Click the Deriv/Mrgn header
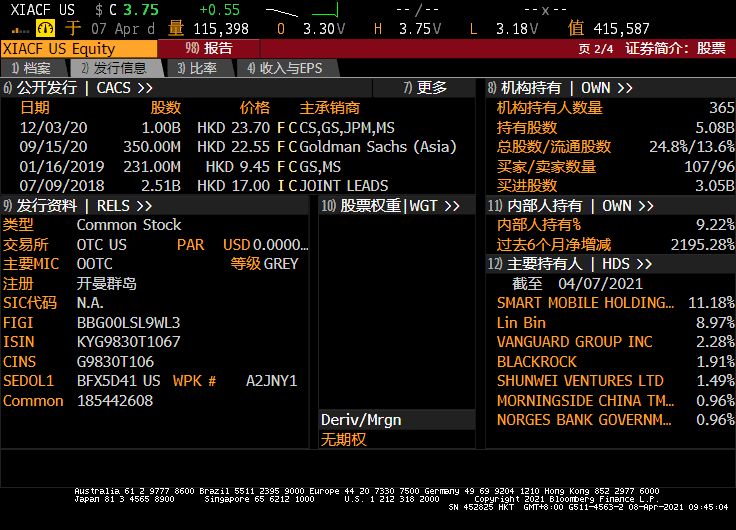 point(360,420)
